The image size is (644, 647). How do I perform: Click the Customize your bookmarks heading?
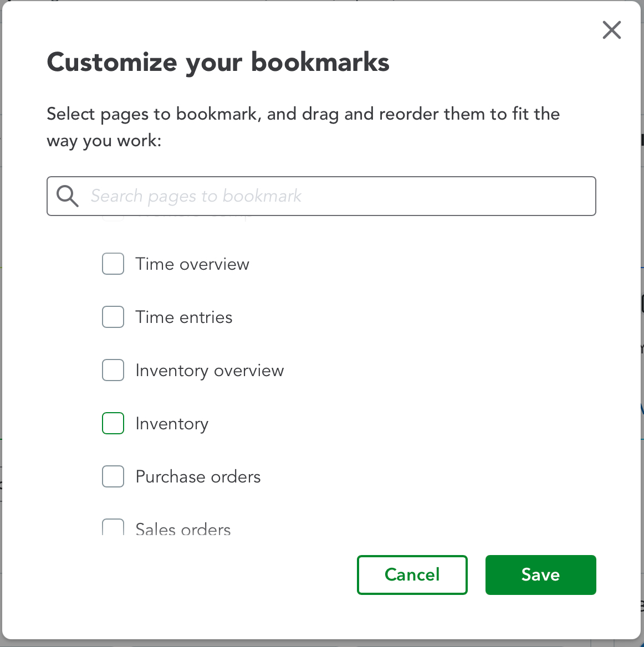click(x=218, y=62)
